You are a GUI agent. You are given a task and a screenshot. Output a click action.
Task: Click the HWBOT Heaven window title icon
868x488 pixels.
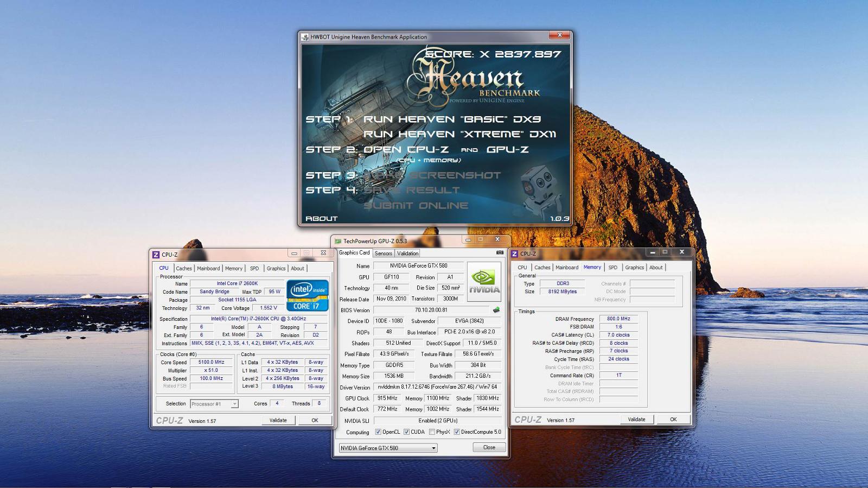point(304,37)
